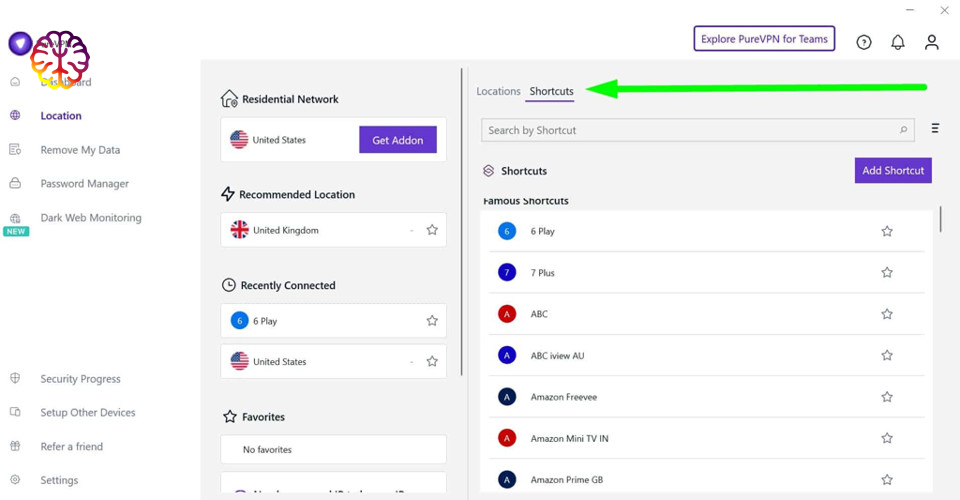Select the Shortcuts tab
This screenshot has width=960, height=500.
(551, 91)
